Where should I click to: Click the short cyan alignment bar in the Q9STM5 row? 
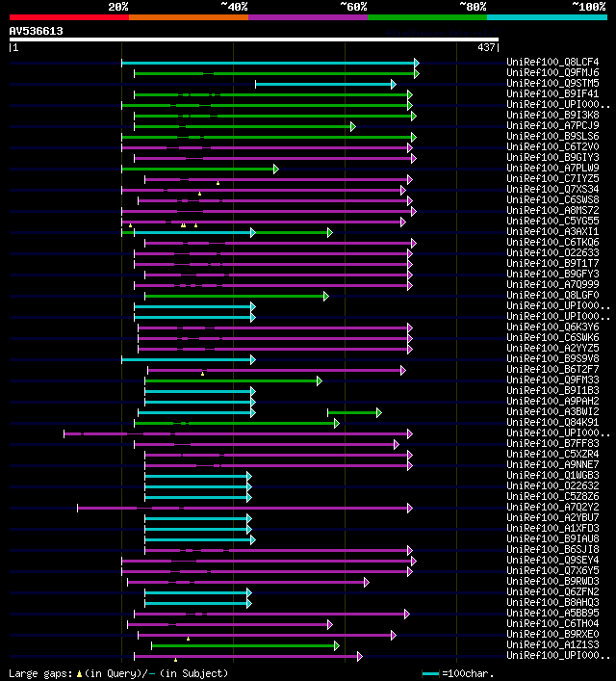(325, 84)
